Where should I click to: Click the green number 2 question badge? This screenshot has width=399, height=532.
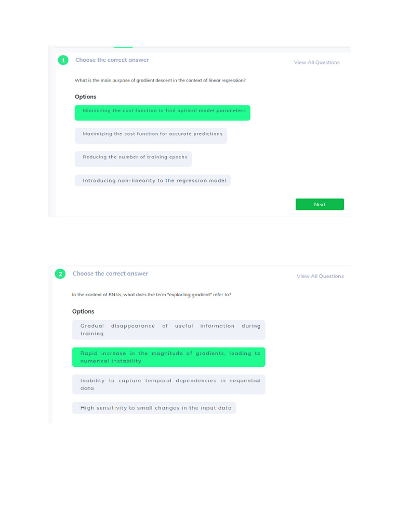pos(60,274)
